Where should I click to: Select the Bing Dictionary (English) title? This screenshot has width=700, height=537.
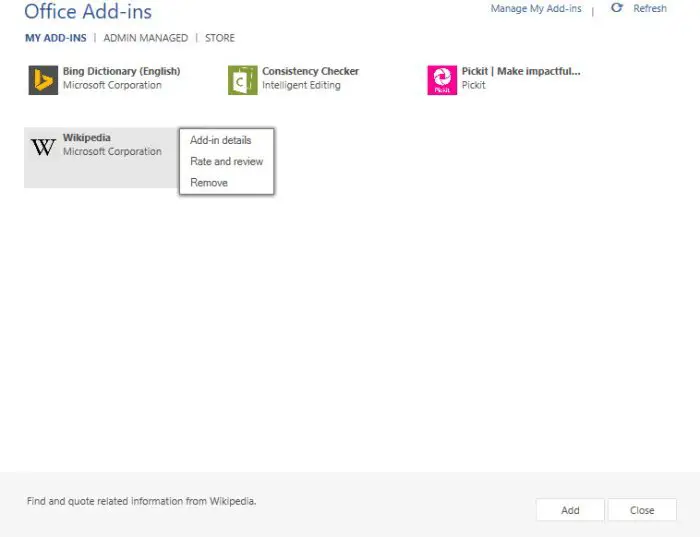(x=121, y=71)
